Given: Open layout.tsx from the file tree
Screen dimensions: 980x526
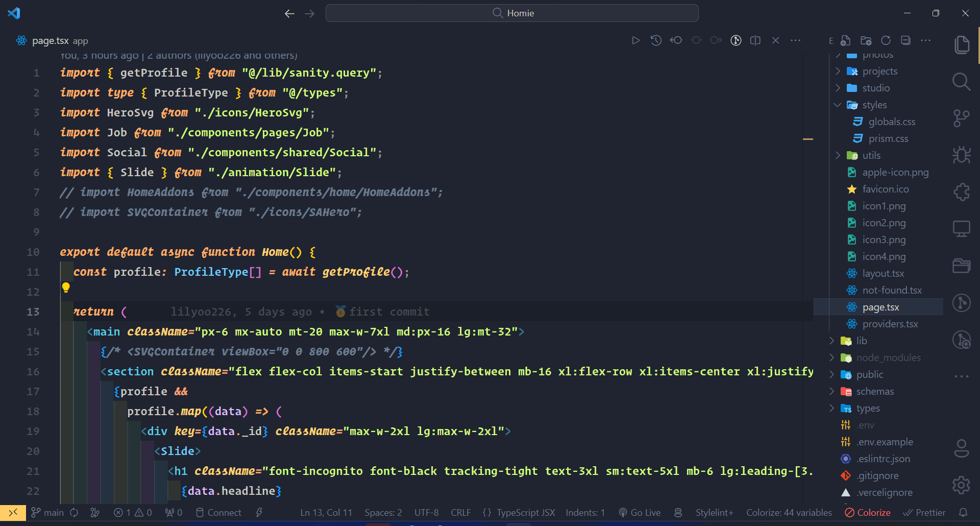Looking at the screenshot, I should pyautogui.click(x=883, y=273).
